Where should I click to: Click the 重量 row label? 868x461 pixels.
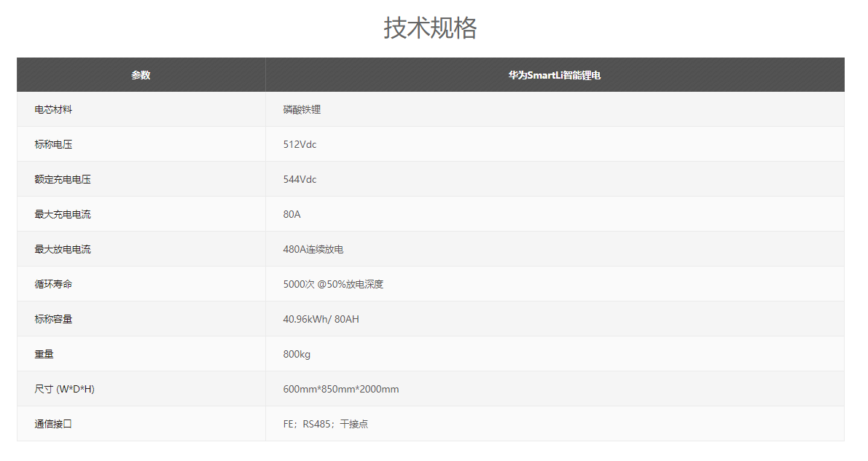[x=44, y=354]
